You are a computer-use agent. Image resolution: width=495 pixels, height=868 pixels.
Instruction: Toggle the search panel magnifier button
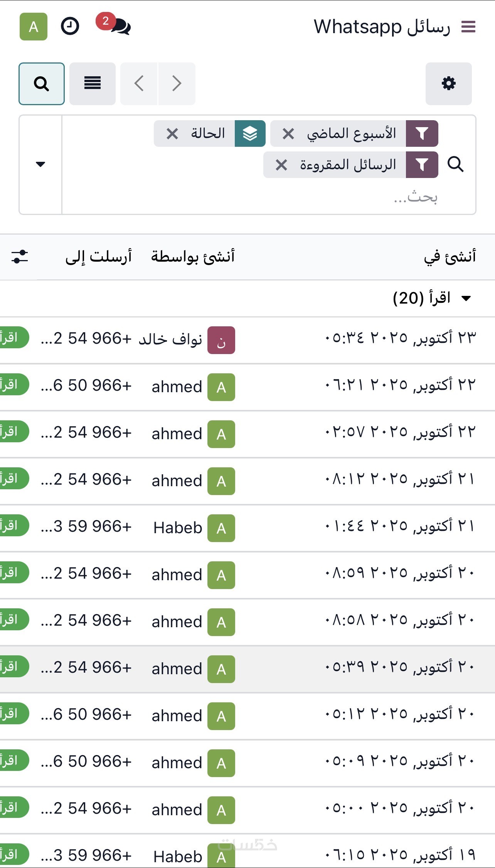(x=42, y=84)
